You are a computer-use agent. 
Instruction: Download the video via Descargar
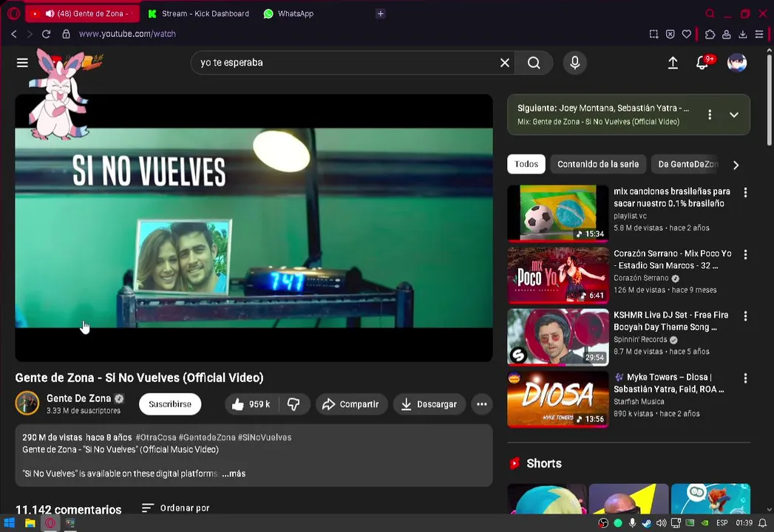429,404
